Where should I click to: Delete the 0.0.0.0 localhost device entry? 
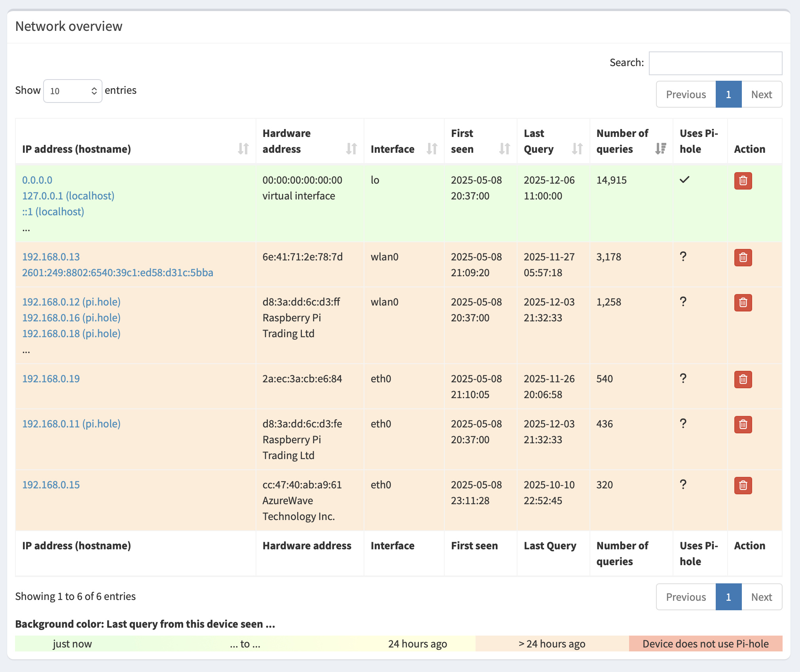coord(743,181)
